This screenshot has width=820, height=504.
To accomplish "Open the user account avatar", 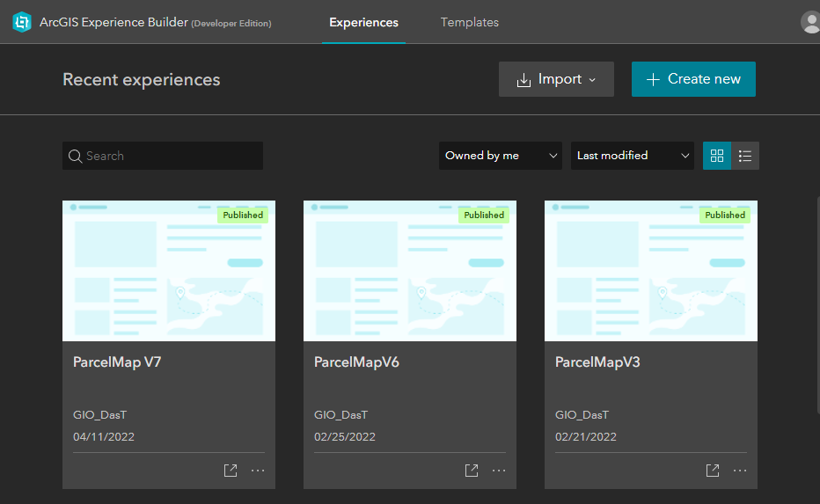I will pos(810,23).
